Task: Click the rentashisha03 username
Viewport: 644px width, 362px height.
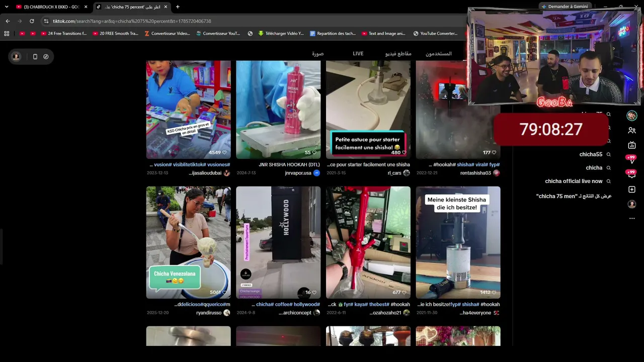Action: [x=475, y=173]
